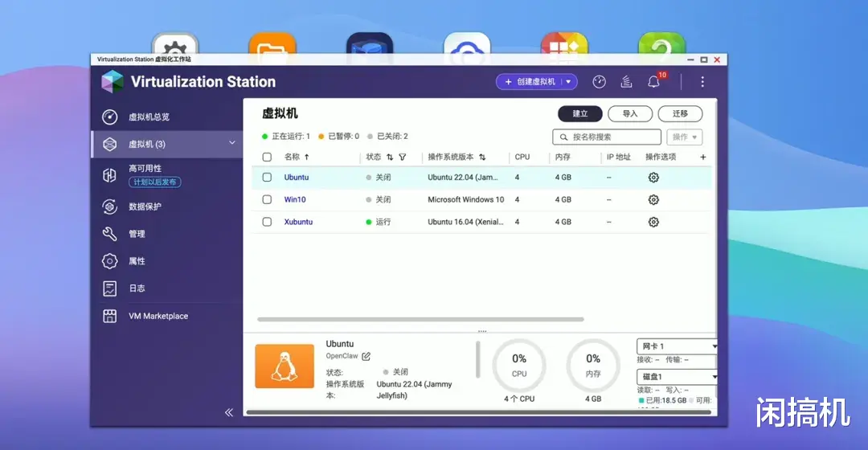
Task: Open Win10 row settings gear
Action: click(x=653, y=200)
